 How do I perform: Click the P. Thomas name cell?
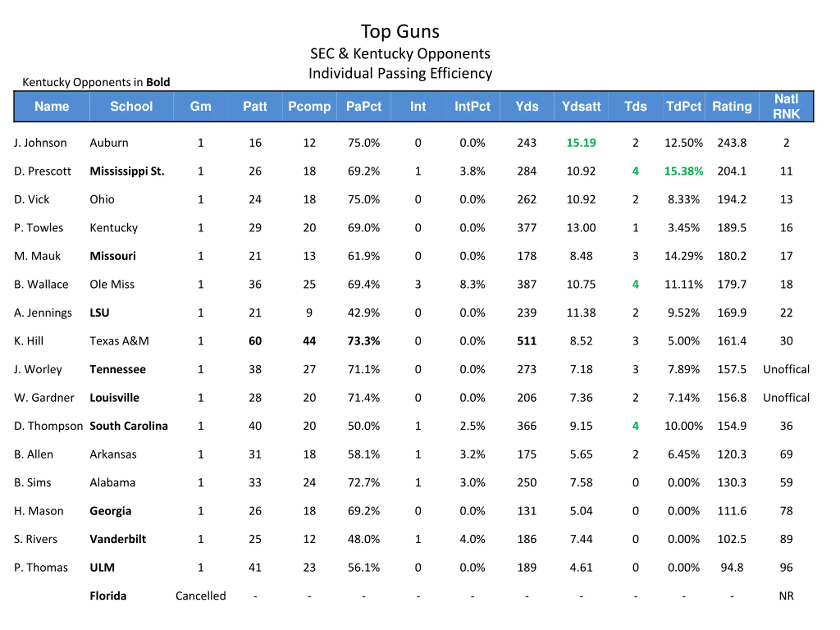point(41,568)
